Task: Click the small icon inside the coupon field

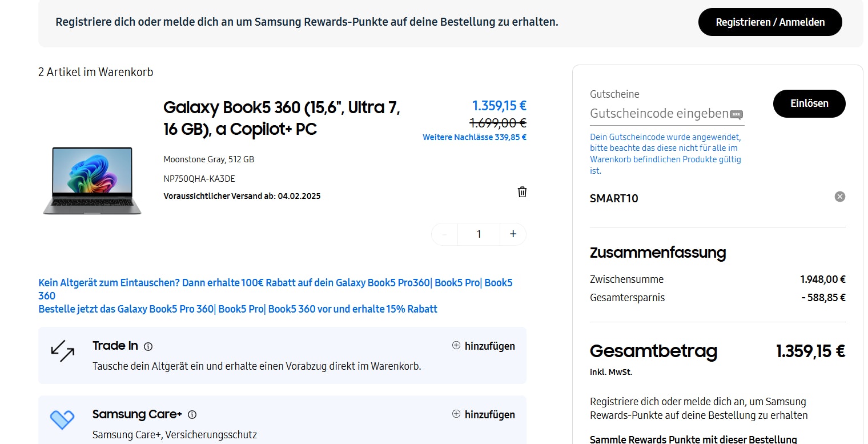Action: 737,114
